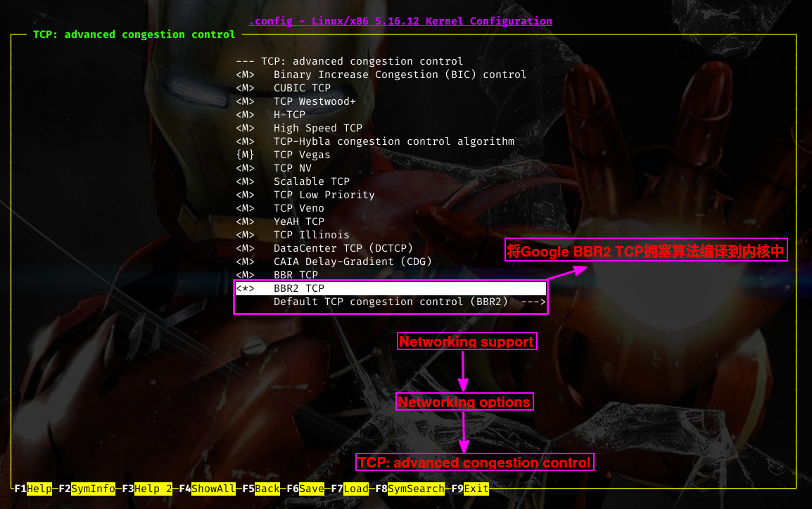Exit nconfig via F9 Exit
Viewport: 812px width, 509px height.
coord(476,489)
